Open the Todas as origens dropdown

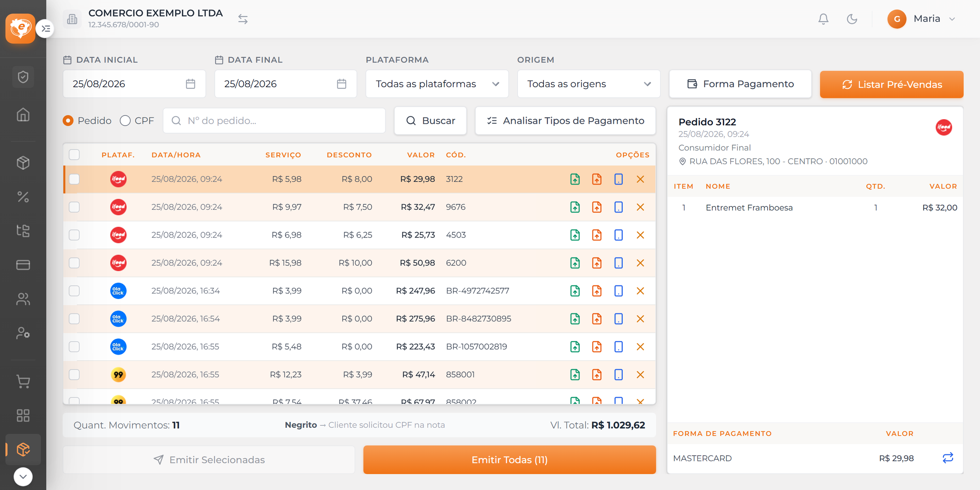(x=588, y=84)
